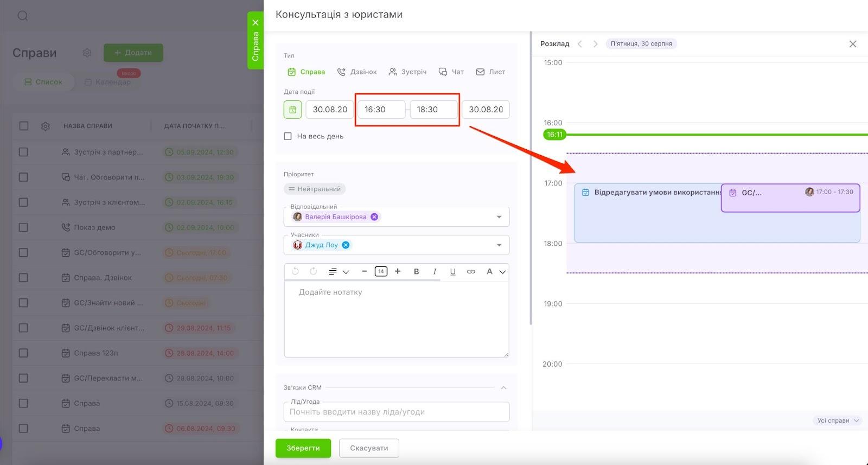Switch to the Список view tab
Image resolution: width=868 pixels, height=465 pixels.
(43, 82)
